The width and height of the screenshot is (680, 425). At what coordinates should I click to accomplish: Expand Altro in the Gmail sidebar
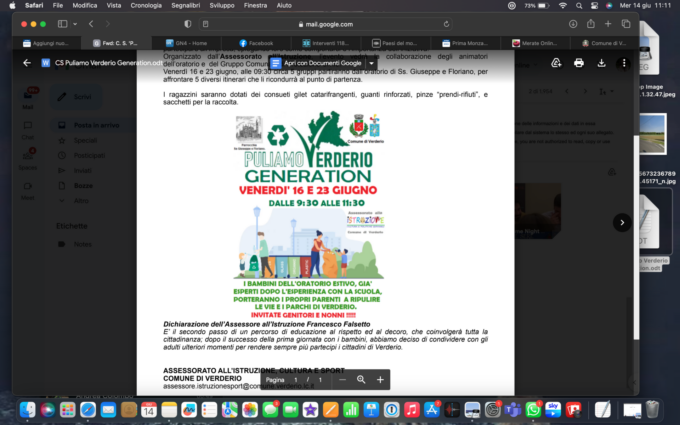[x=81, y=201]
